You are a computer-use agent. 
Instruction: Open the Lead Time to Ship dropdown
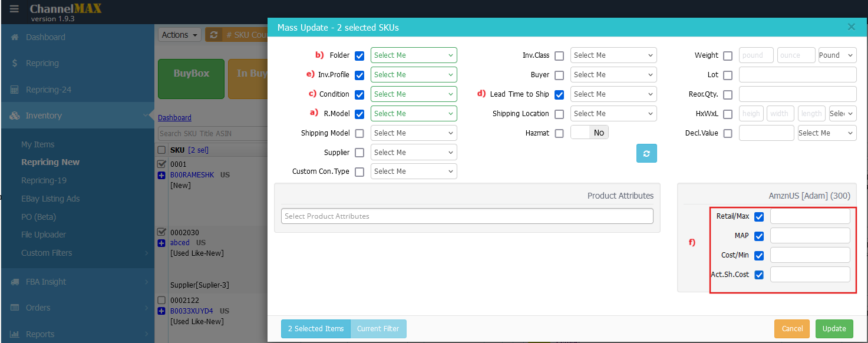point(613,94)
